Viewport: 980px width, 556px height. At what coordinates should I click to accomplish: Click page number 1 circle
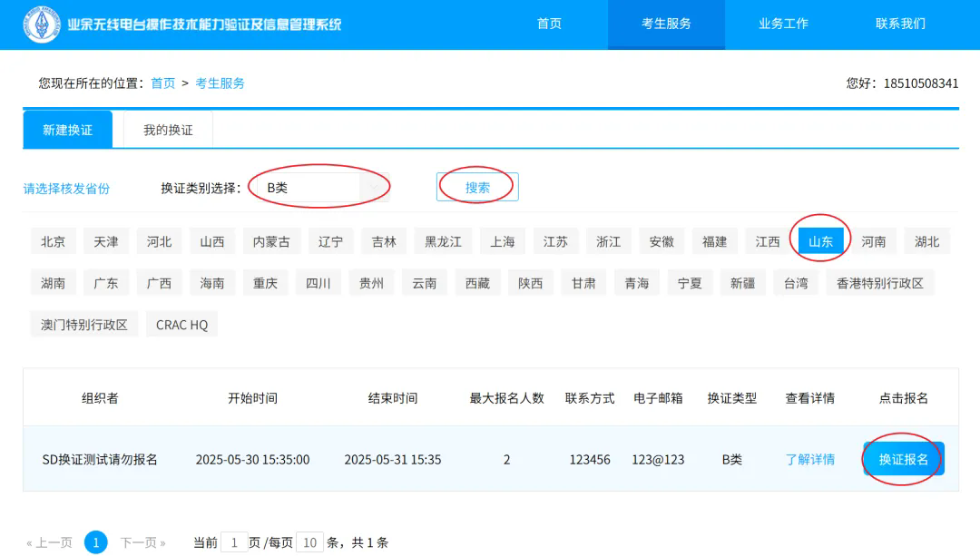95,542
